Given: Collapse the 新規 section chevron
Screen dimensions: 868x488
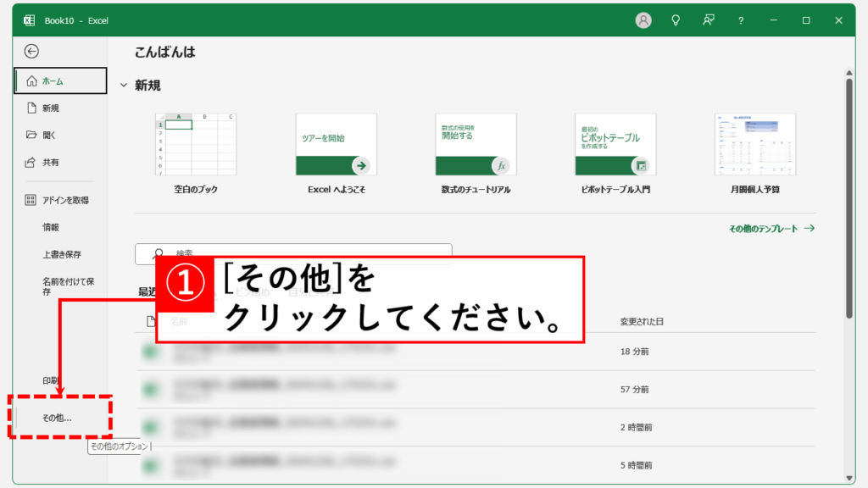Looking at the screenshot, I should pos(124,86).
